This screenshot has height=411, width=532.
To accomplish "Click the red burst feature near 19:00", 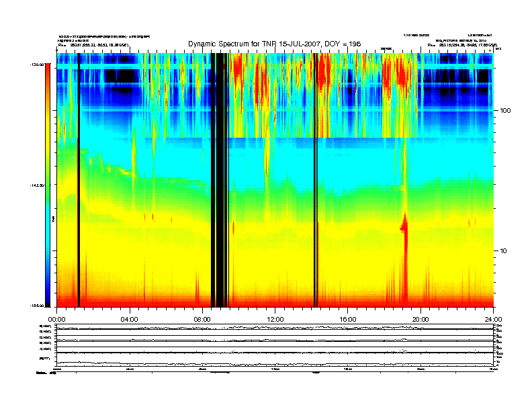I will [404, 258].
